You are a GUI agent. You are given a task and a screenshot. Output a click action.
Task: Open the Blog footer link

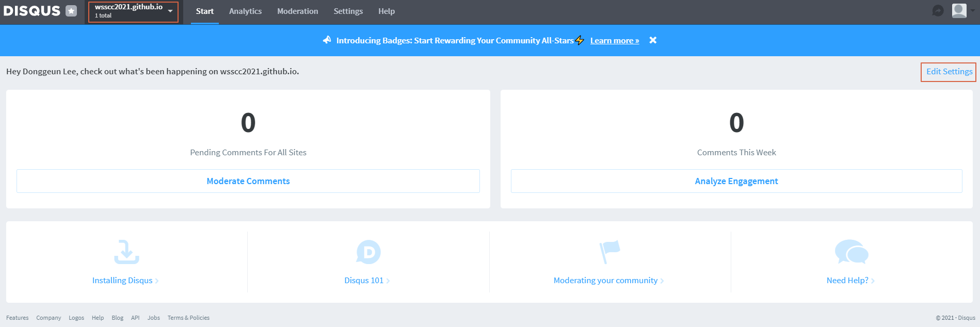[118, 318]
